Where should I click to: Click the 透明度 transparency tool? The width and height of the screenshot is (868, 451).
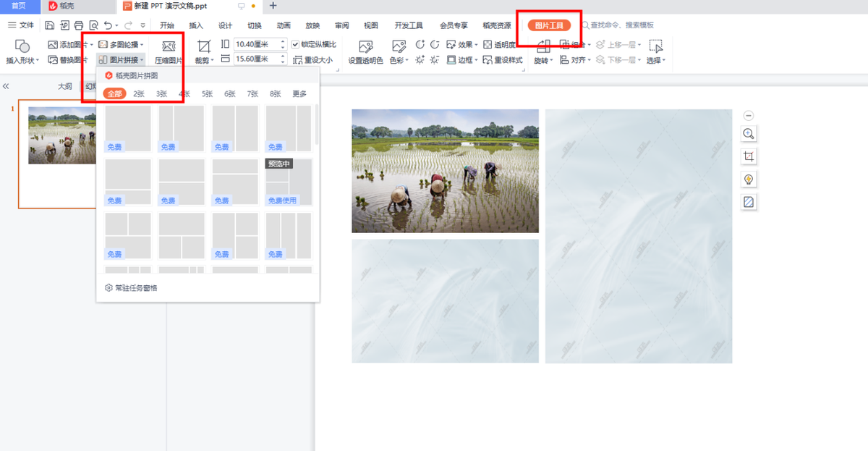tap(500, 45)
